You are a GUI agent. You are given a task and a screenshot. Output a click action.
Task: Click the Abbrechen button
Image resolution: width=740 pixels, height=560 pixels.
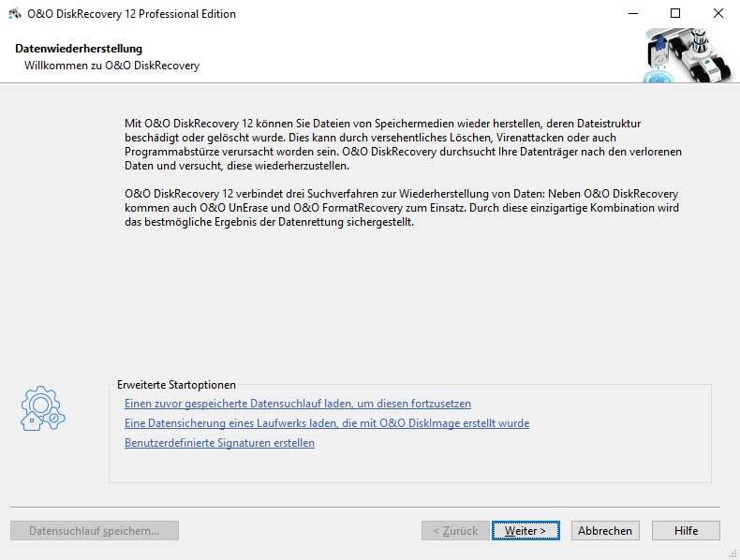click(605, 531)
